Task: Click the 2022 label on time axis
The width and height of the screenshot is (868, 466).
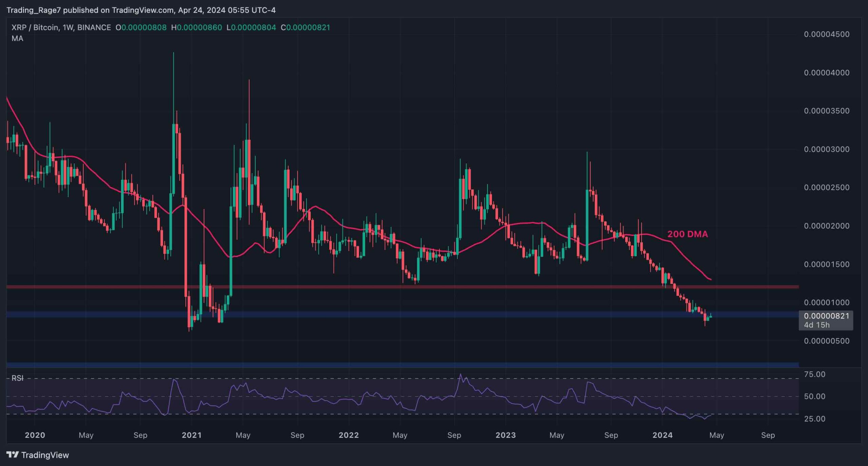Action: 349,435
